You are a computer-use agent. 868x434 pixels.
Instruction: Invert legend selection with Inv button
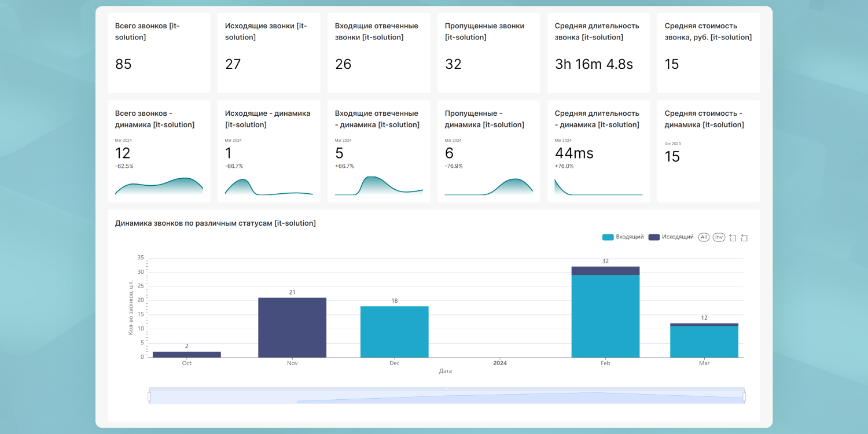719,237
